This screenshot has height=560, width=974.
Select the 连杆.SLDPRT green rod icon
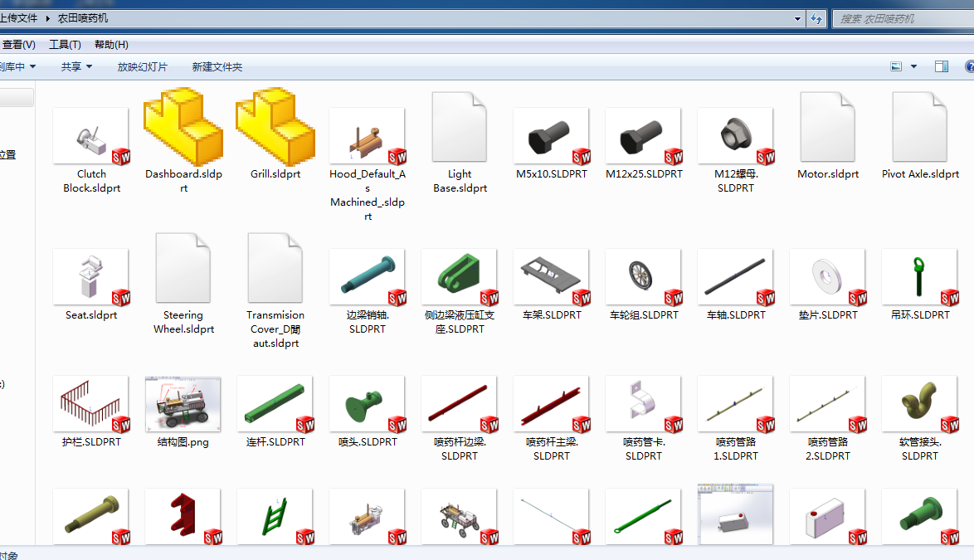tap(275, 403)
